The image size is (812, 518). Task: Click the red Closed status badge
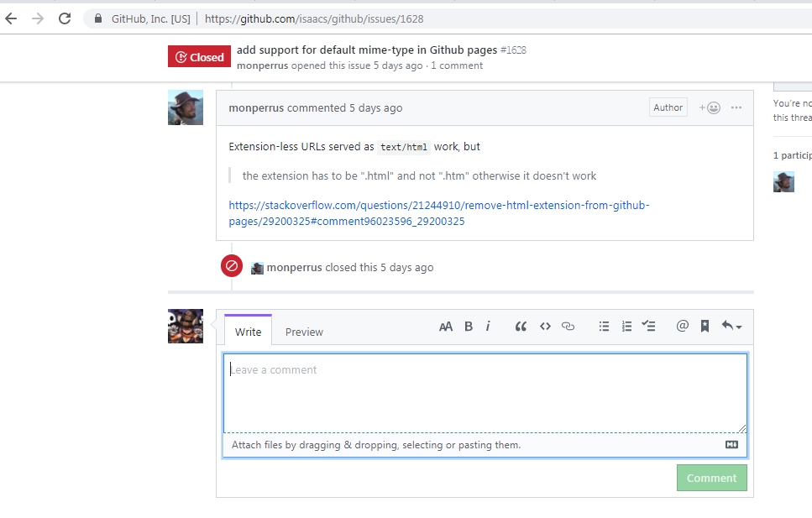199,56
